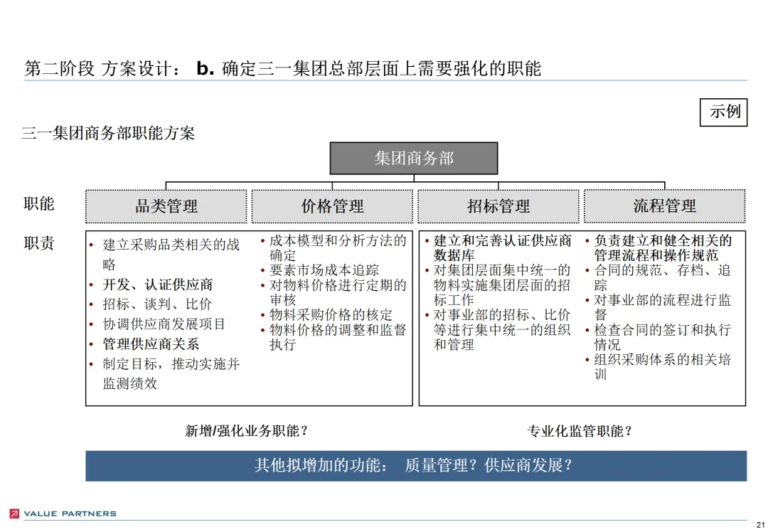The width and height of the screenshot is (768, 532).
Task: Click bullet 对事业部的招标、比价等进行集中统一的组织和管理
Action: (502, 329)
